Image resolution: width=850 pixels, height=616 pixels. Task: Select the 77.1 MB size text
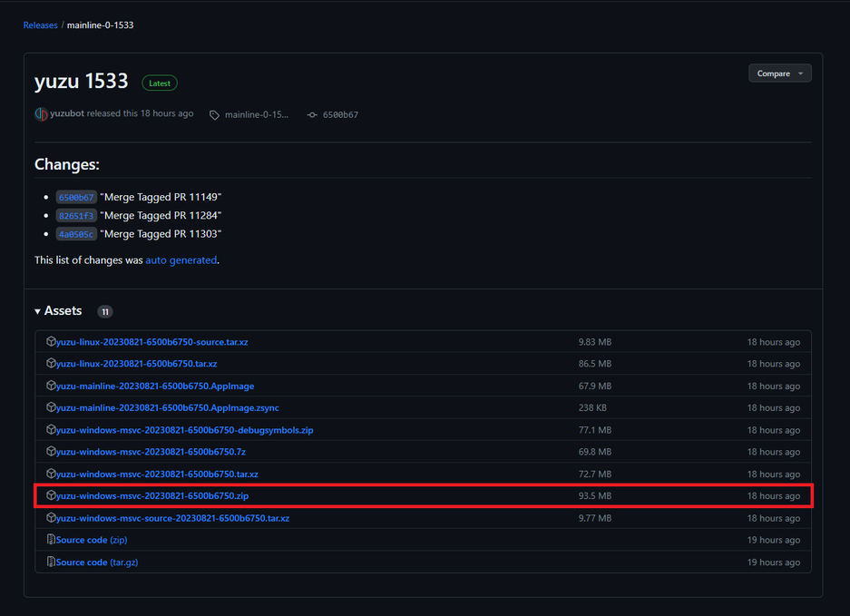pyautogui.click(x=595, y=430)
